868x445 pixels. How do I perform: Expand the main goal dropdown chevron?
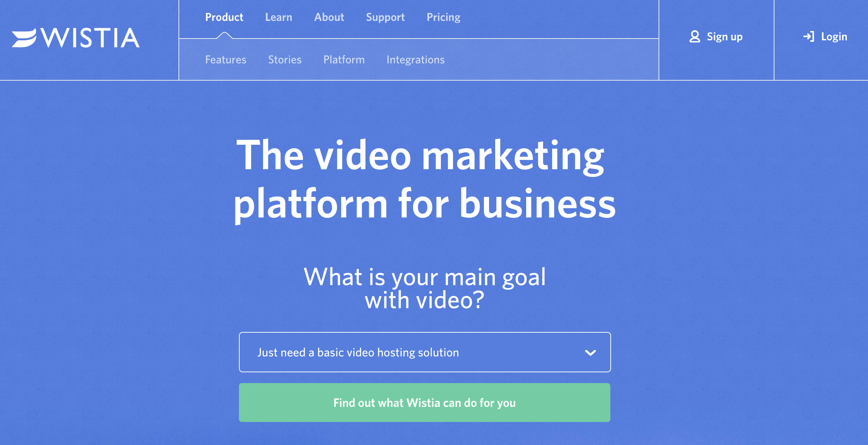coord(590,352)
